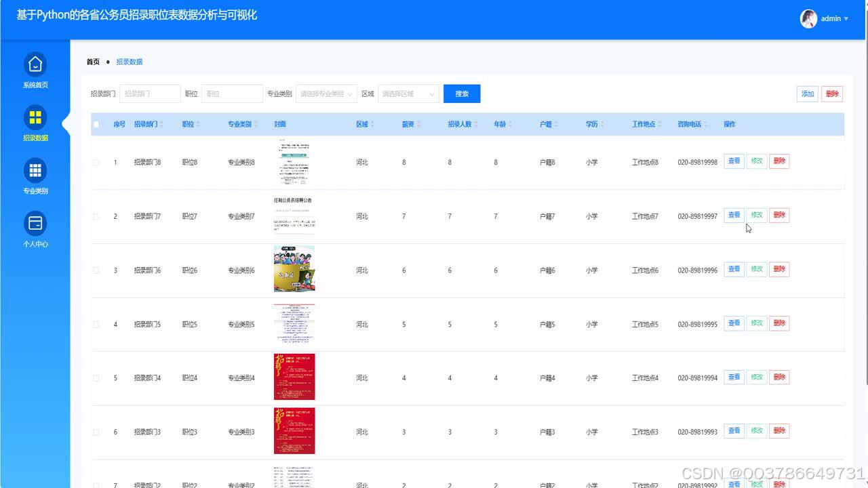Click 修改 for row 招录部门4
This screenshot has height=488, width=868.
tap(757, 377)
